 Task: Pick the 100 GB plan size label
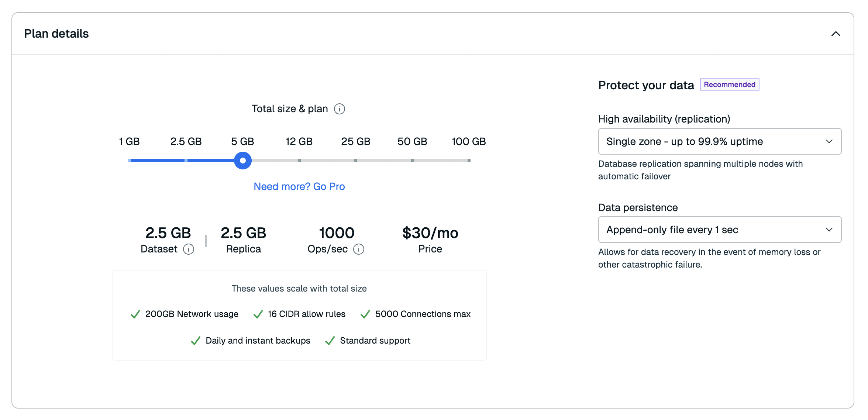tap(468, 141)
